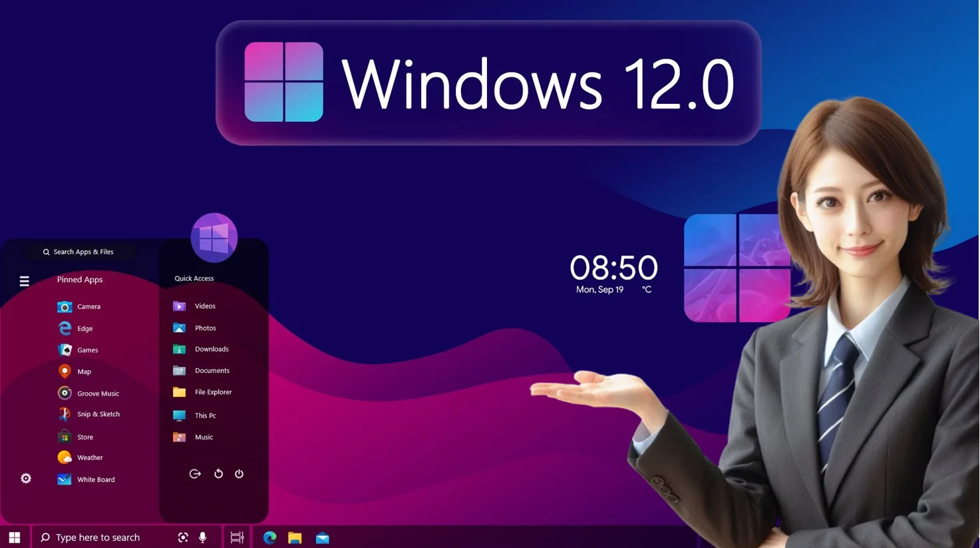Open the Camera app icon
The width and height of the screenshot is (980, 548).
coord(65,307)
